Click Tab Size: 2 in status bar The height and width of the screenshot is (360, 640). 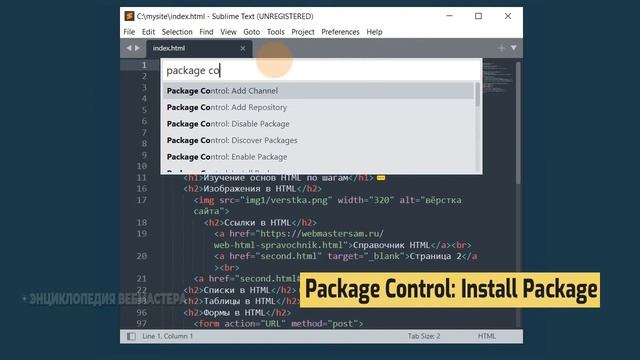(424, 336)
